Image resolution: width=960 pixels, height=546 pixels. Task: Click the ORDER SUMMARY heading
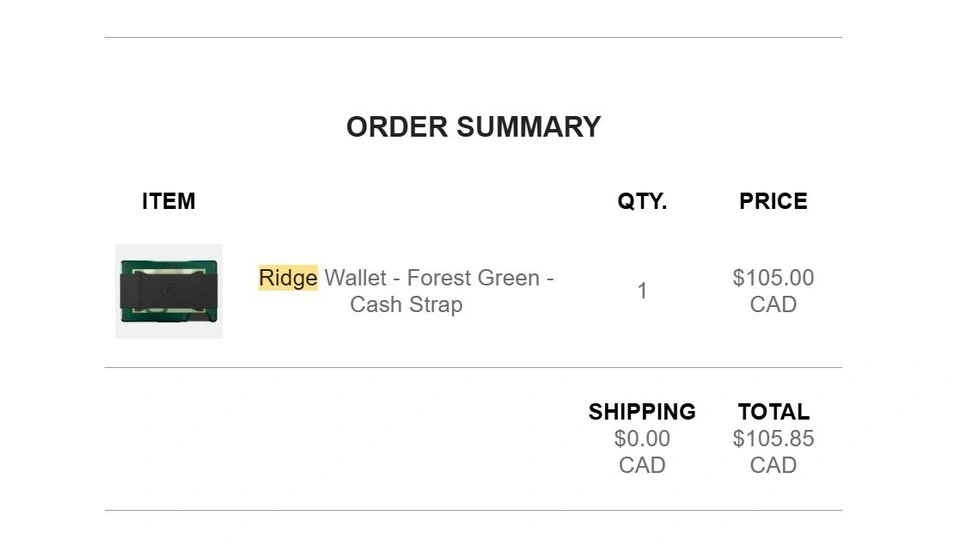coord(473,127)
